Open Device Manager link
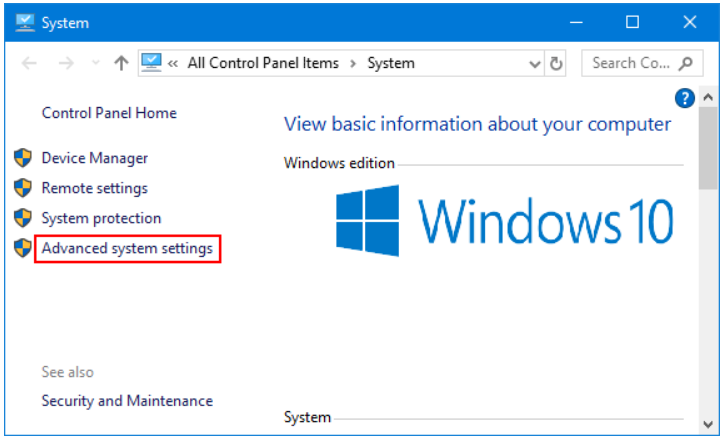Screen dimensions: 723x442 [x=95, y=158]
